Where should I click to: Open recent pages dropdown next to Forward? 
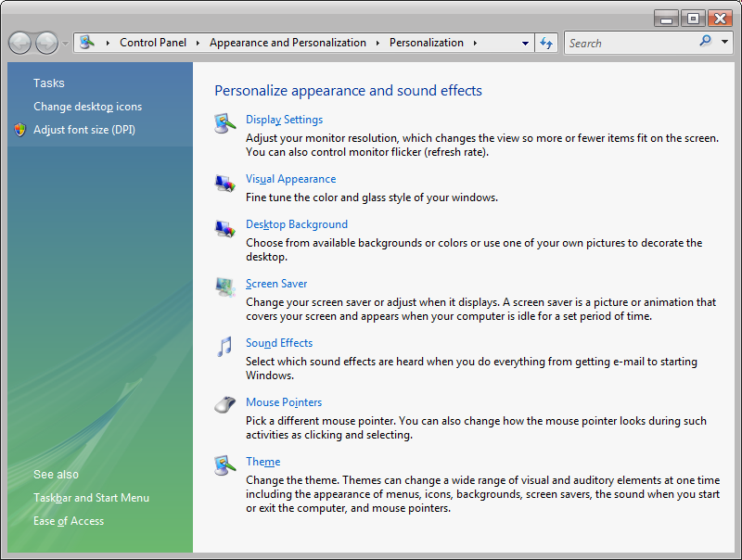(x=65, y=44)
